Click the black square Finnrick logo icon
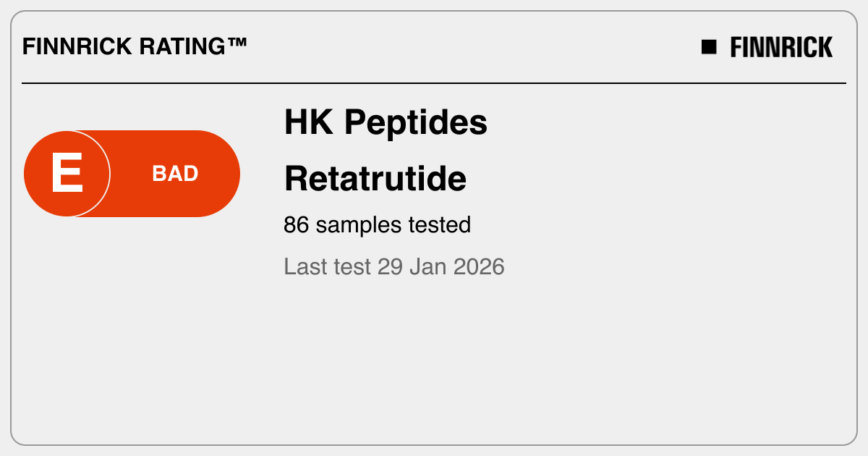The image size is (868, 456). click(x=709, y=47)
